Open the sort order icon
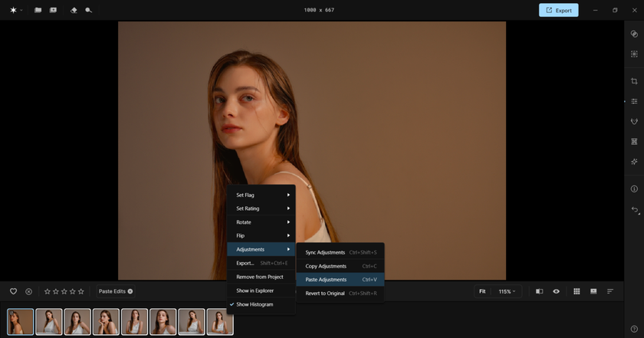This screenshot has width=644, height=338. 610,291
